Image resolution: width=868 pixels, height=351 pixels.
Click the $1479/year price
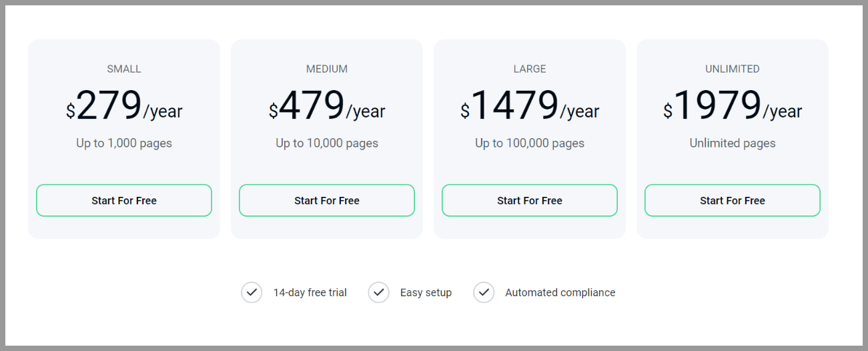(x=530, y=106)
